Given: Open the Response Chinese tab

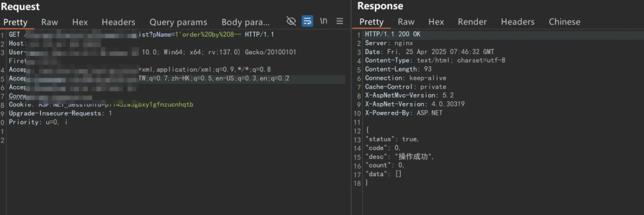Looking at the screenshot, I should tap(565, 22).
